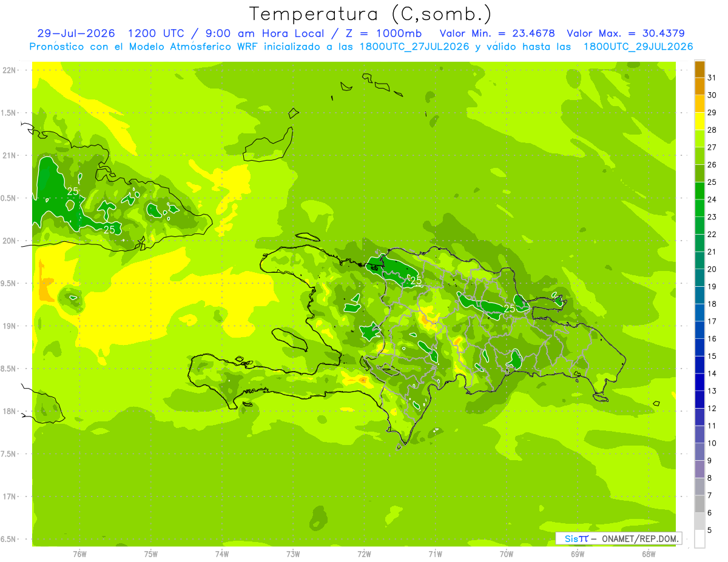Click the "72W" longitude axis label
The image size is (728, 562).
click(364, 554)
